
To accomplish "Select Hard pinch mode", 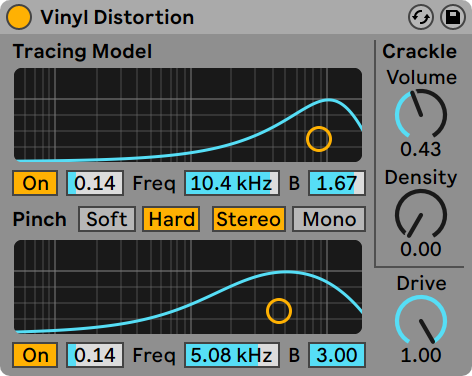I will click(x=171, y=219).
